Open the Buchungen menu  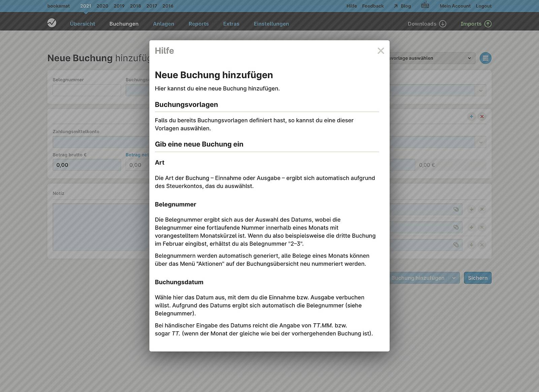point(124,24)
